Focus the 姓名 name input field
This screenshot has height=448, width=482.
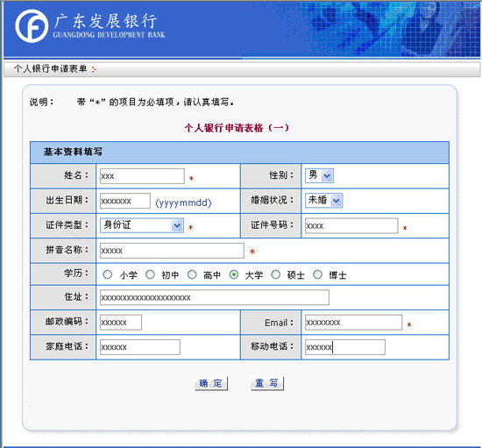[x=142, y=176]
